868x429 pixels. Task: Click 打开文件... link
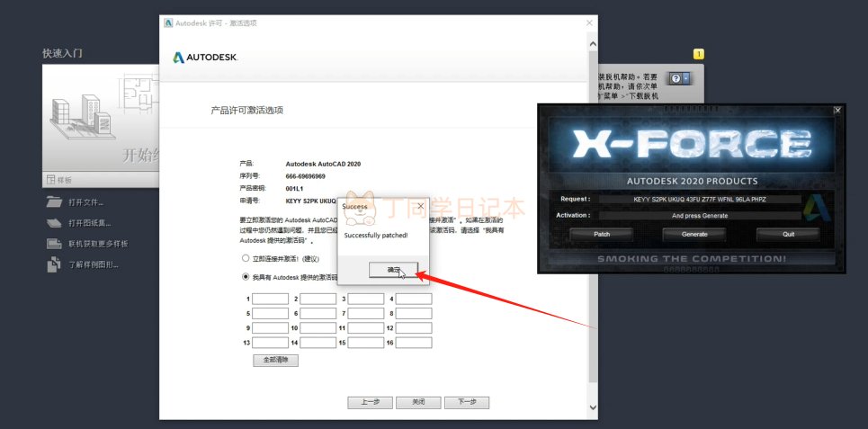click(85, 202)
